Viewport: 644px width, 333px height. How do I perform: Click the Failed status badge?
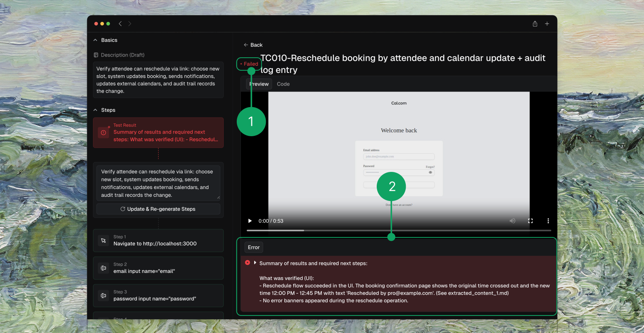249,64
